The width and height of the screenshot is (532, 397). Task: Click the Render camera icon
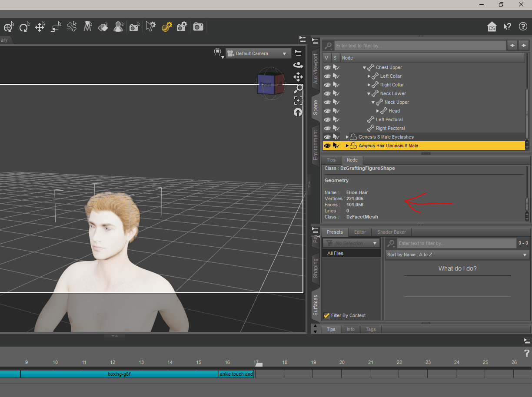click(198, 27)
